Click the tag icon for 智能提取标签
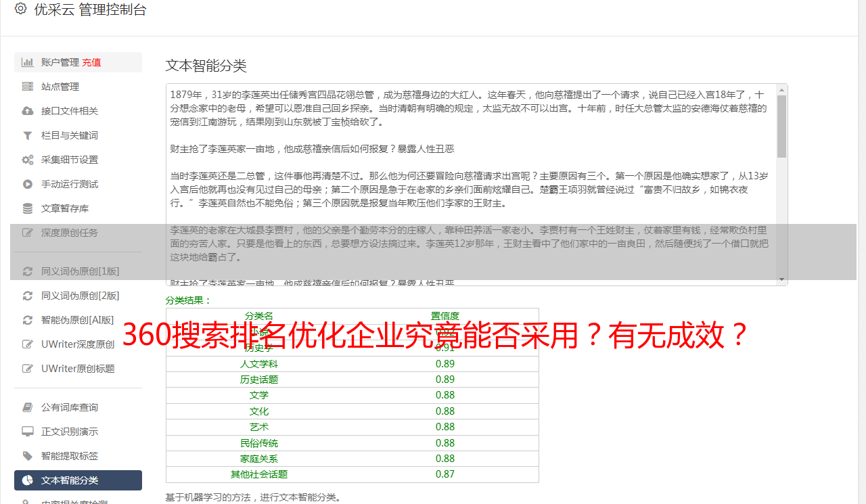The width and height of the screenshot is (866, 504). pyautogui.click(x=28, y=456)
